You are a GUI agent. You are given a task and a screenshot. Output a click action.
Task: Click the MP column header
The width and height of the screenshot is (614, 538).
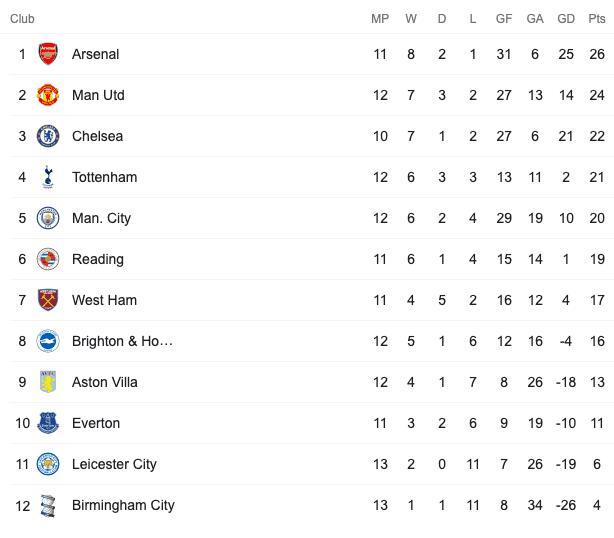click(380, 18)
